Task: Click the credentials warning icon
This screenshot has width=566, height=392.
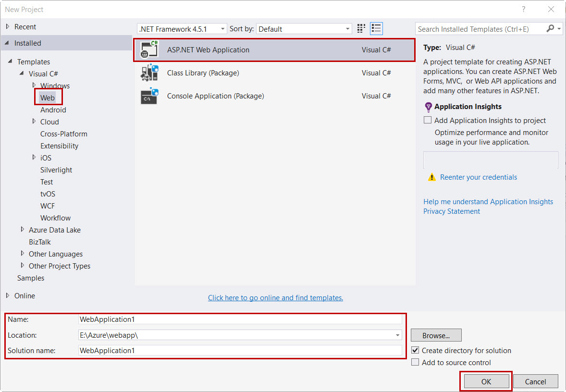Action: point(432,177)
